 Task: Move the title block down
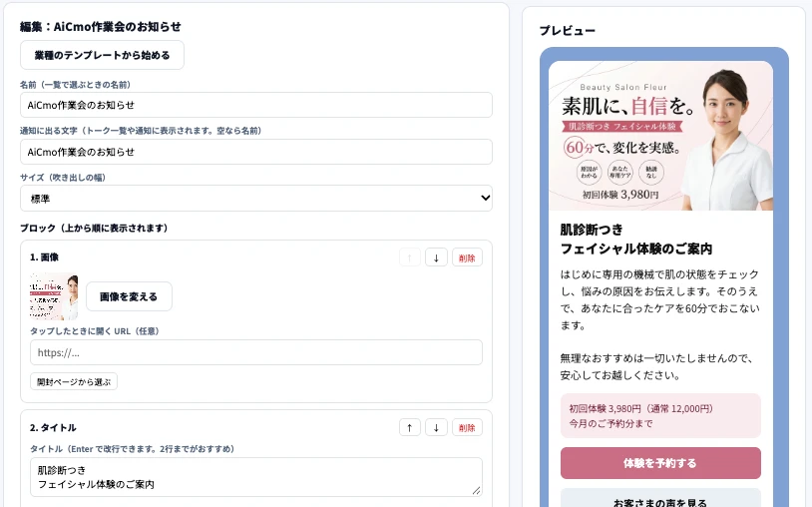click(x=436, y=427)
